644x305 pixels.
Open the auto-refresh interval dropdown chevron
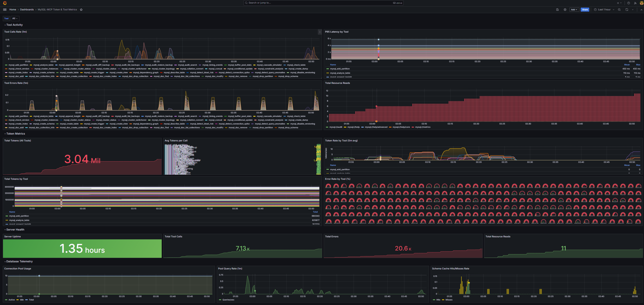click(x=633, y=10)
